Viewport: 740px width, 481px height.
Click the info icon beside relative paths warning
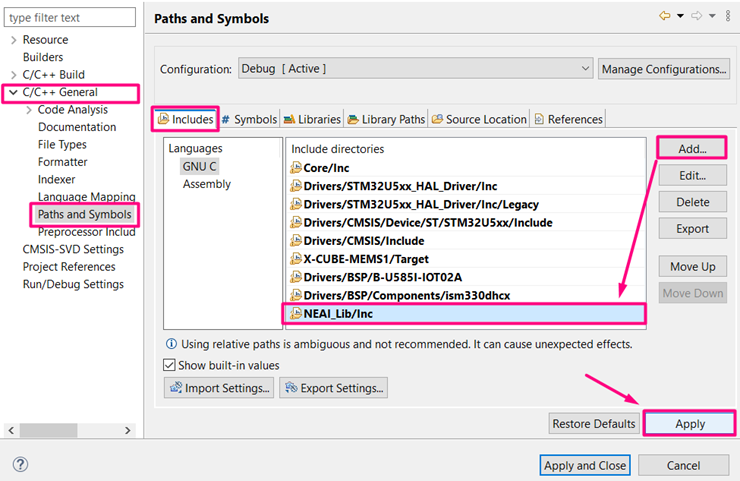click(171, 344)
